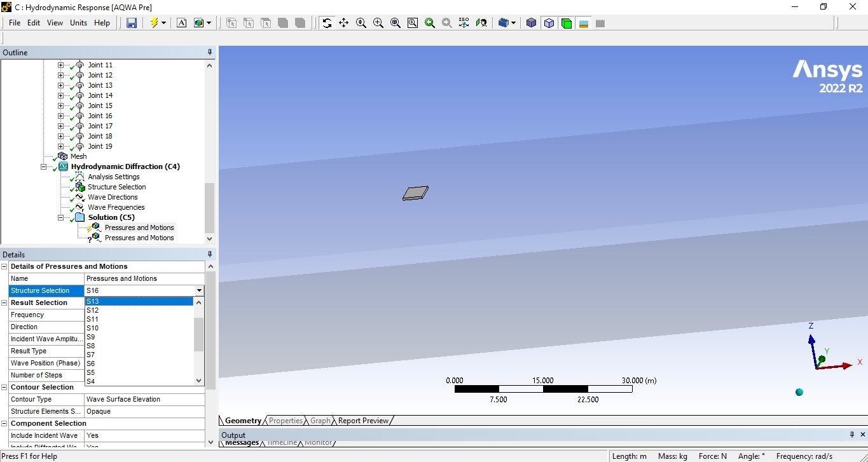The height and width of the screenshot is (462, 868).
Task: Collapse the Contour Selection section
Action: [x=4, y=387]
